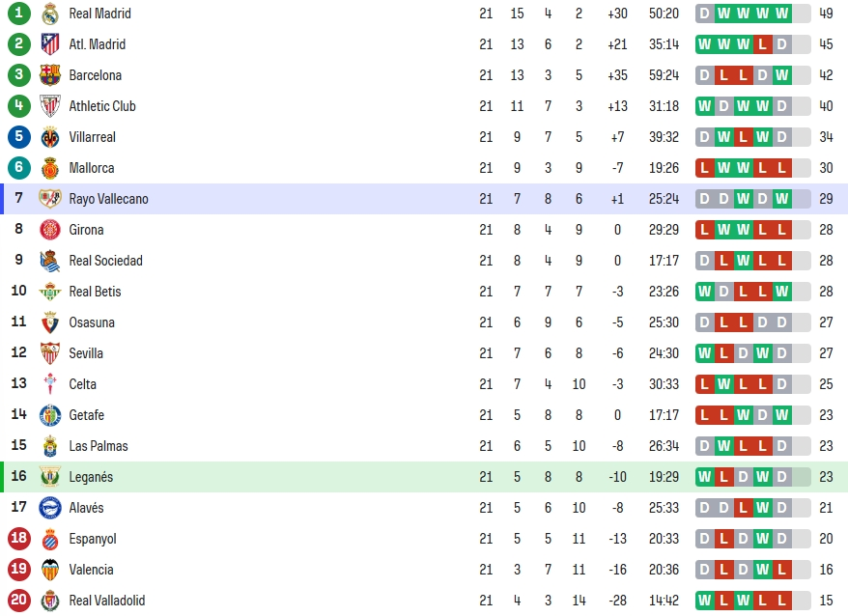Open the Athletic Club team link

coord(102,106)
